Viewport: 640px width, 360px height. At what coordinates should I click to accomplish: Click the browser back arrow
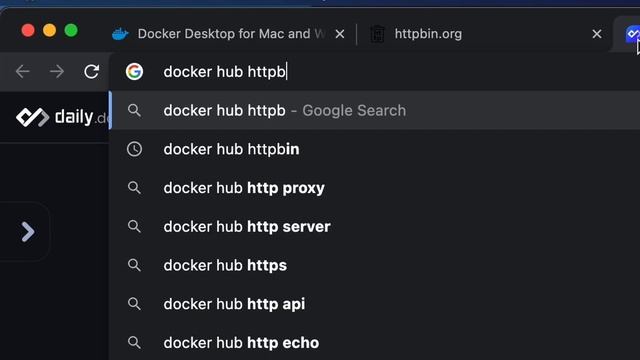(22, 72)
